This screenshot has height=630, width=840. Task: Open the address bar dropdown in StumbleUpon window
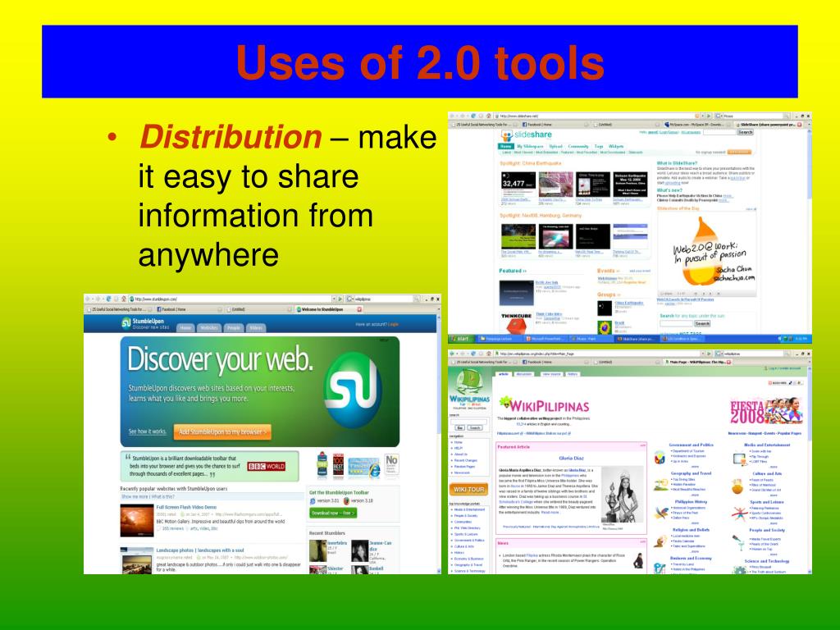coord(335,299)
